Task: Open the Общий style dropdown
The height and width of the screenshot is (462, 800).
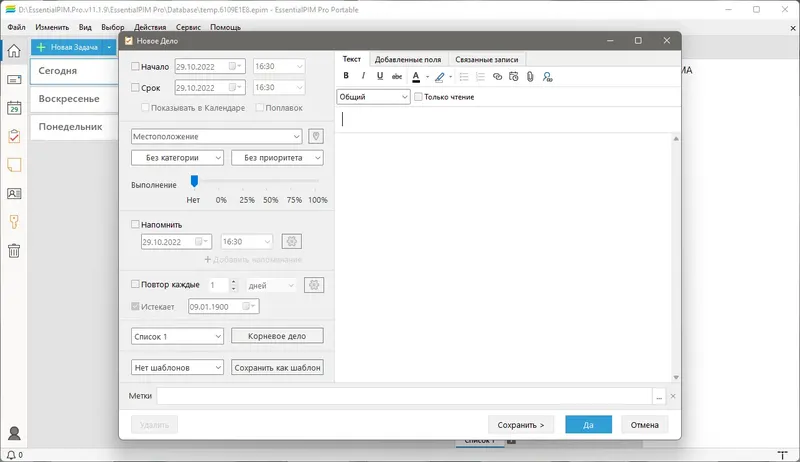Action: (373, 97)
